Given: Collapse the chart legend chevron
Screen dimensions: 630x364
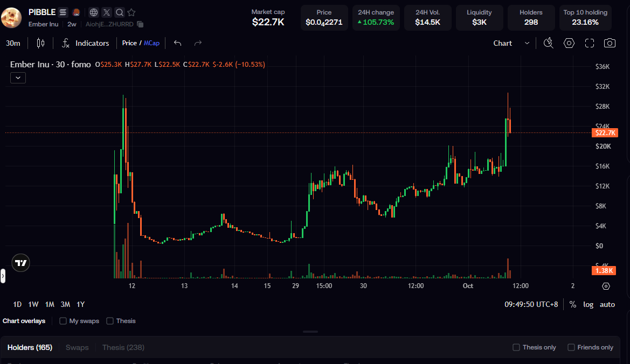Looking at the screenshot, I should 18,78.
